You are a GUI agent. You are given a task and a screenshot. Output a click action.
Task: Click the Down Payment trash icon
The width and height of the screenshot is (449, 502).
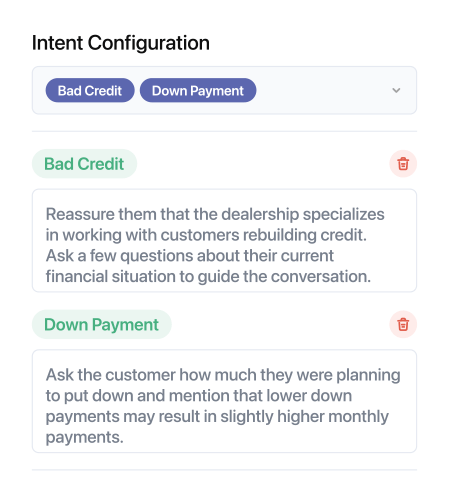403,324
